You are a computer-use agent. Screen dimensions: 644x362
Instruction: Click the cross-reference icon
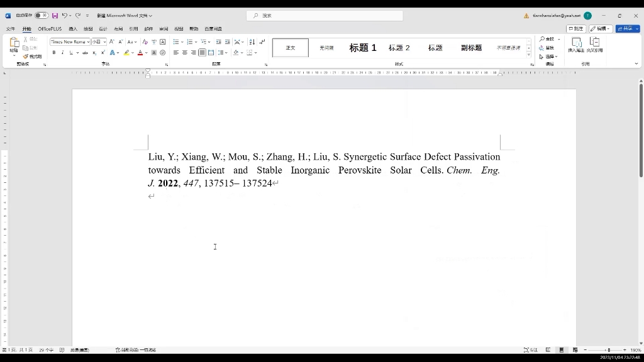(x=594, y=45)
